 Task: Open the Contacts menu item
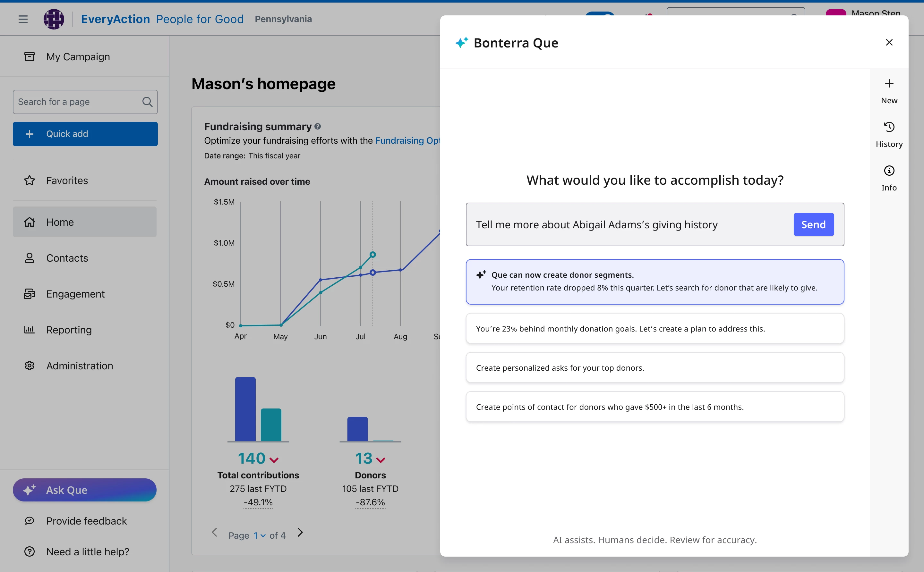tap(67, 258)
